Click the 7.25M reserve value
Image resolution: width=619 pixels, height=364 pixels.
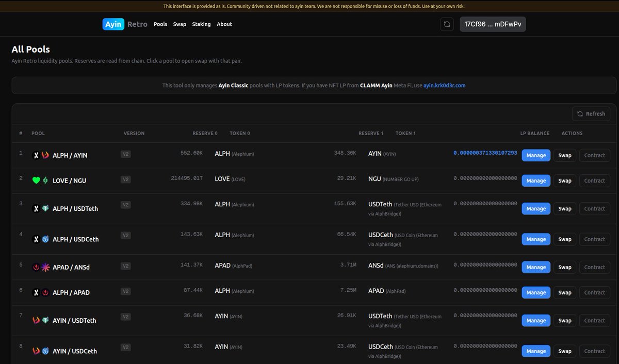[348, 290]
